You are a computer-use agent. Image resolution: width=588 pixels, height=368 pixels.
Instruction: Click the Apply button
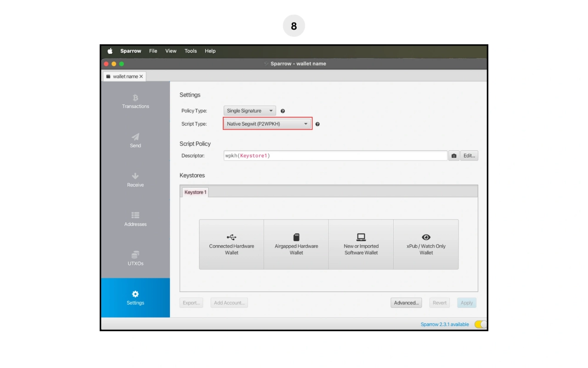click(467, 303)
